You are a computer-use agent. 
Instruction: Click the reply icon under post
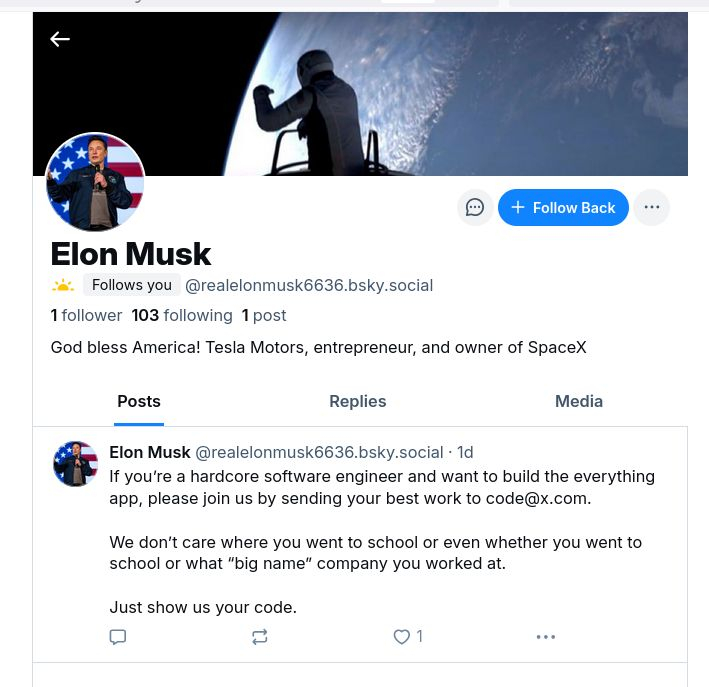(x=118, y=637)
